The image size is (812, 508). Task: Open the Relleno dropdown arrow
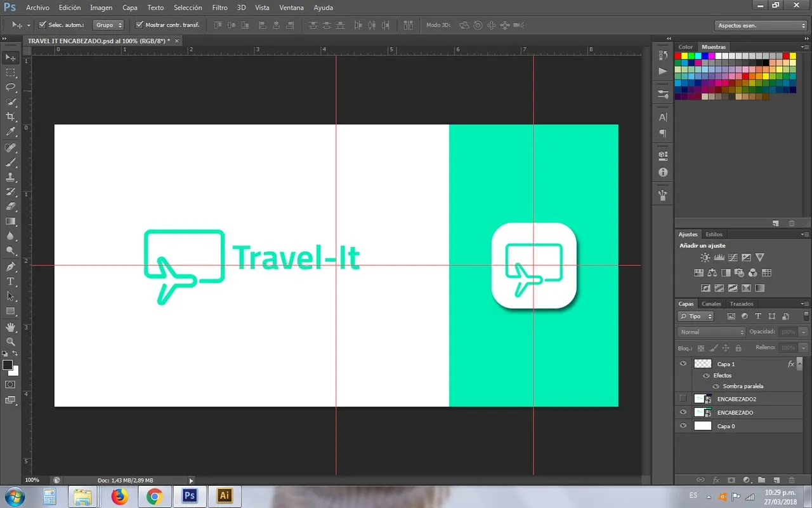804,348
